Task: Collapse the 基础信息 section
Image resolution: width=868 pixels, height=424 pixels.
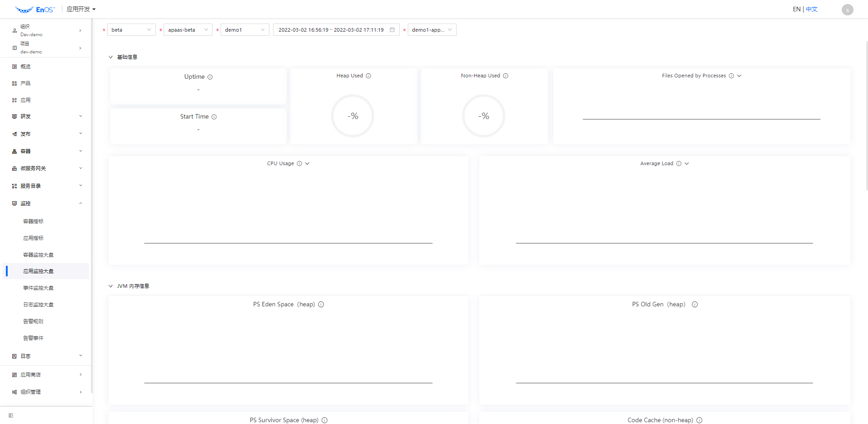Action: pos(111,57)
